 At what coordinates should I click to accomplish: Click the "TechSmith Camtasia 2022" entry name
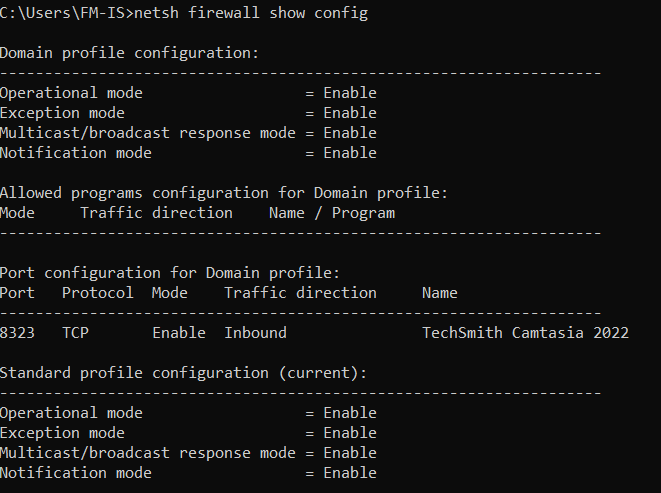525,333
